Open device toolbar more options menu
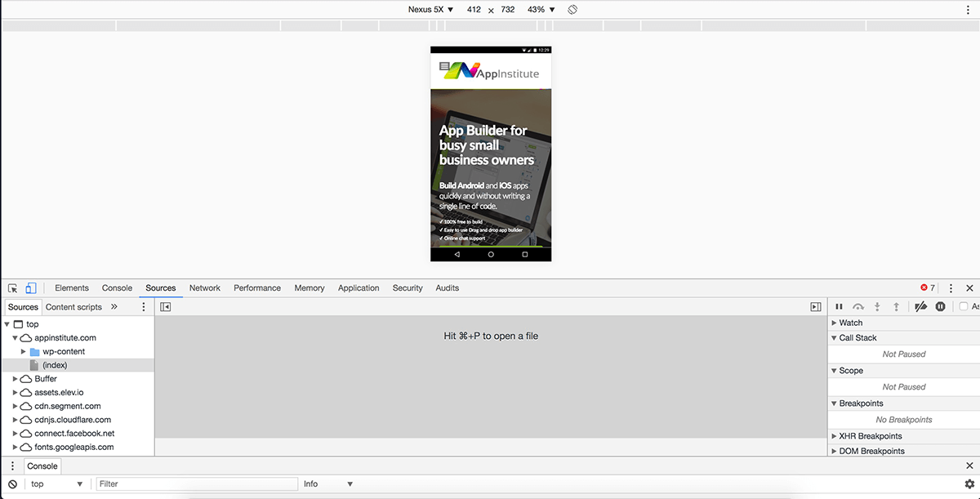 click(969, 9)
